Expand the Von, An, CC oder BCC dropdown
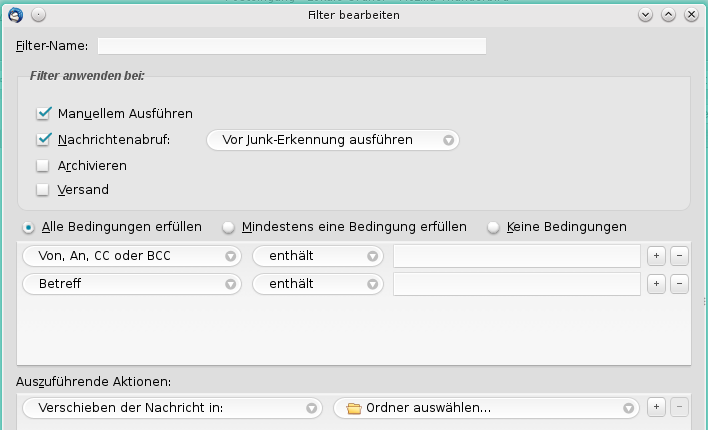 tap(131, 256)
